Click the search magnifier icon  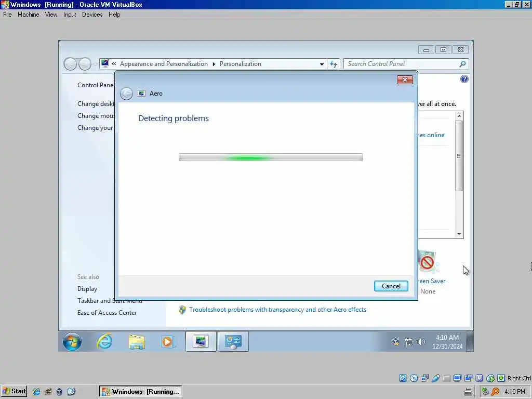click(462, 64)
